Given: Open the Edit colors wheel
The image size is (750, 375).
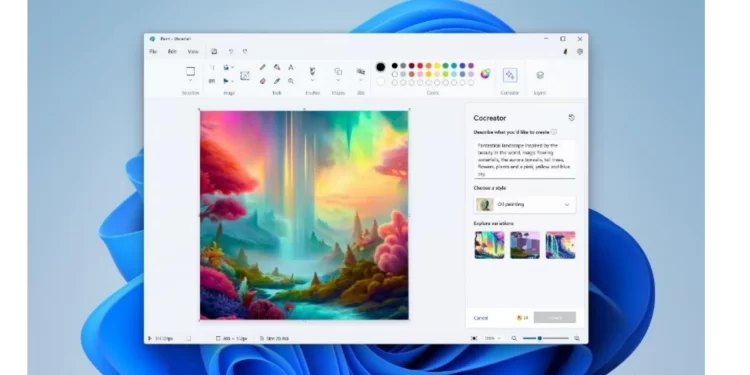Looking at the screenshot, I should pos(485,74).
